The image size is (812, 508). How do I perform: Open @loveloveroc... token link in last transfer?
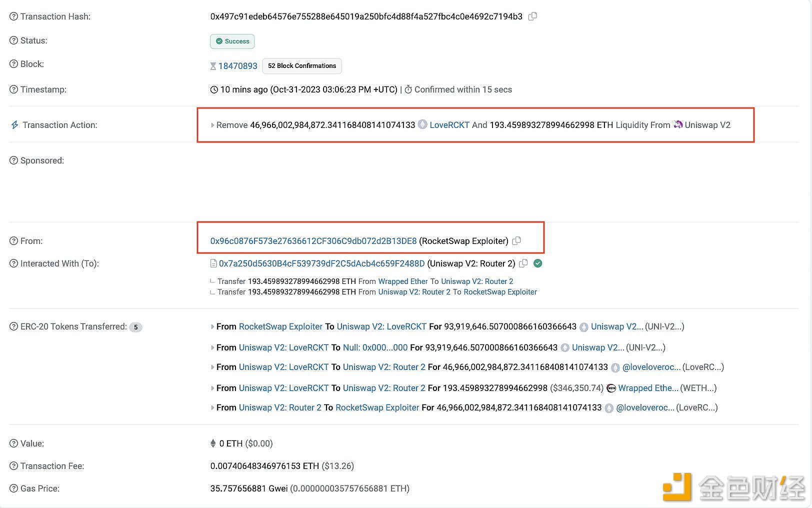pyautogui.click(x=645, y=407)
